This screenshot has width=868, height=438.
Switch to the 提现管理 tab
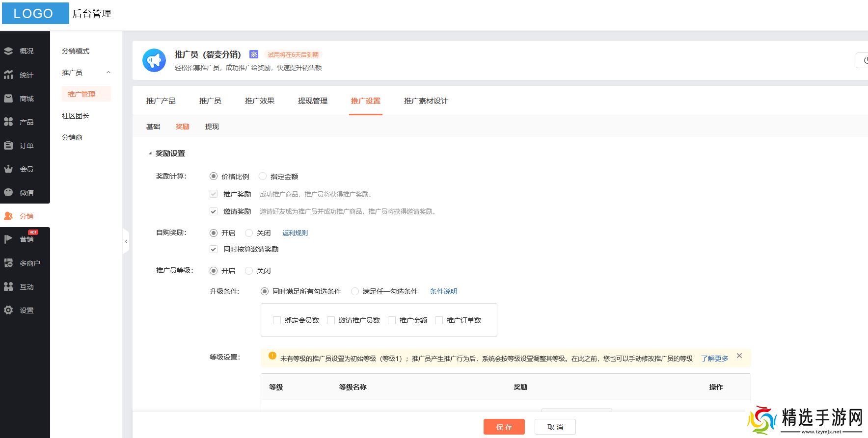[x=312, y=101]
